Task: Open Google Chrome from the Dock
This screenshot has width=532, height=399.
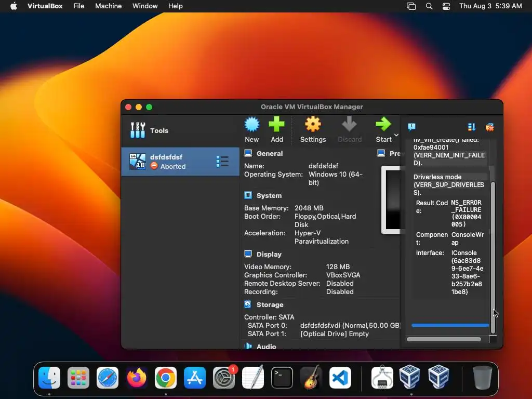Action: click(x=166, y=377)
